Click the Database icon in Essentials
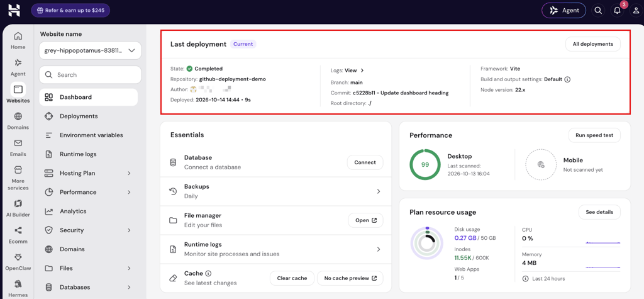 [174, 162]
